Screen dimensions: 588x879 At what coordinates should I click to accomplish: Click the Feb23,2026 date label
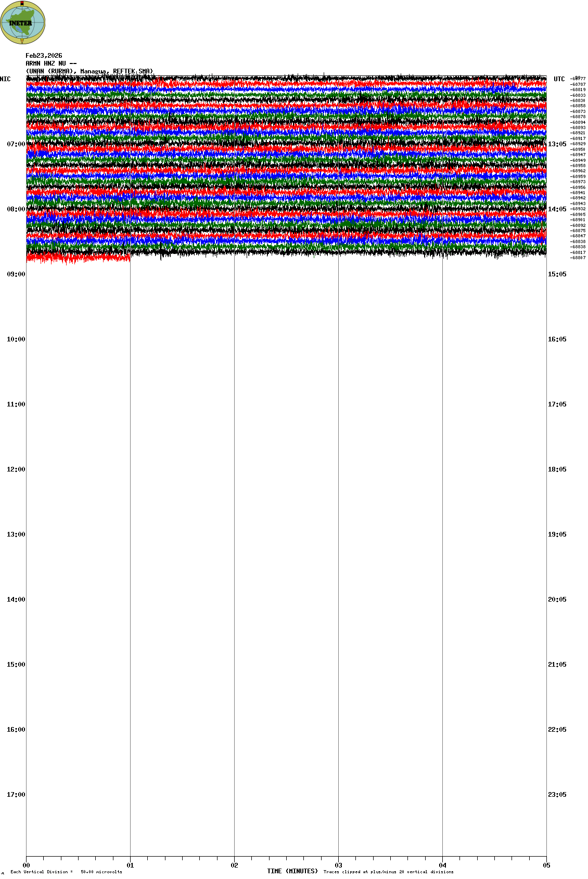(44, 56)
